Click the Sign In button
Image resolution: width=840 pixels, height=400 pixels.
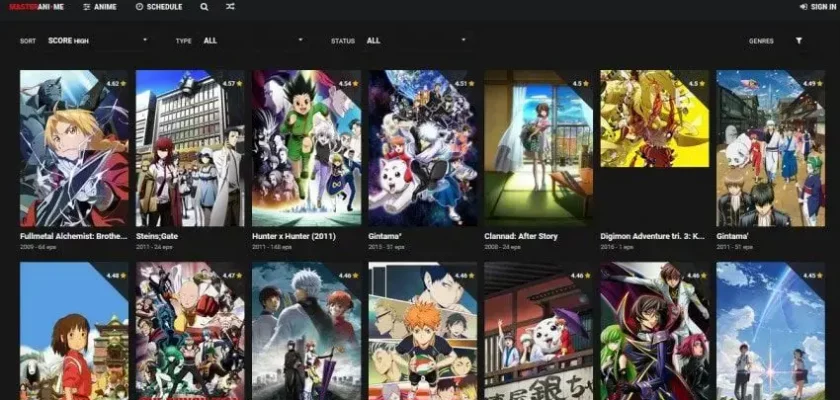click(x=818, y=7)
